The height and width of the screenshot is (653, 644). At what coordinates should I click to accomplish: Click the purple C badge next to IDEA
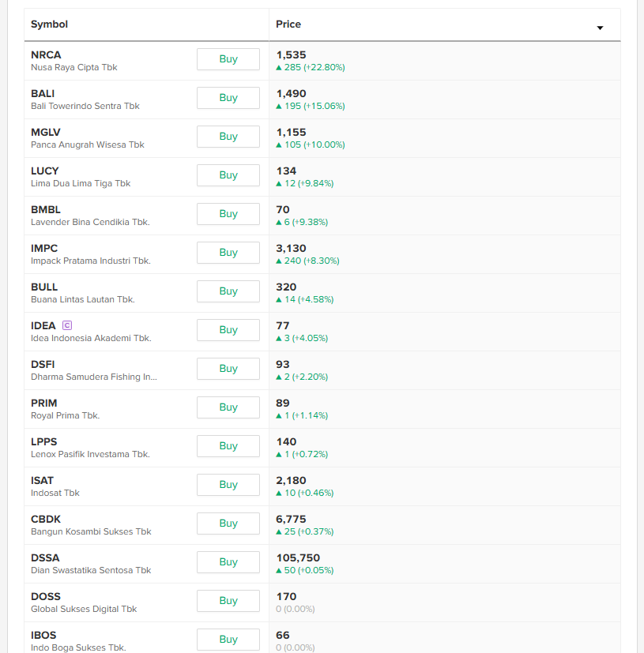tap(67, 325)
